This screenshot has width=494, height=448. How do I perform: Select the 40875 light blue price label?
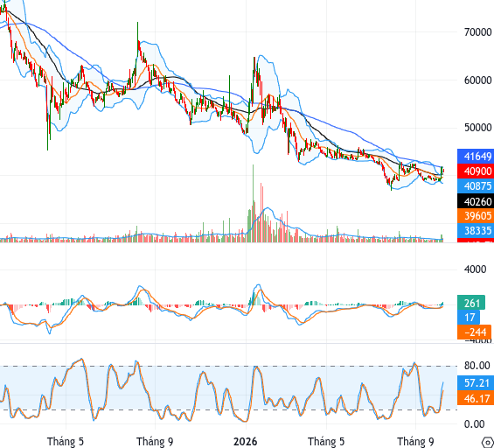point(476,186)
